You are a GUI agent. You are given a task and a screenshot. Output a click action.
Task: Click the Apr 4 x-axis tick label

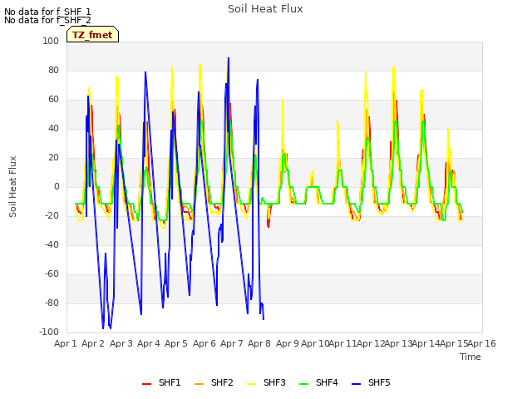(149, 343)
